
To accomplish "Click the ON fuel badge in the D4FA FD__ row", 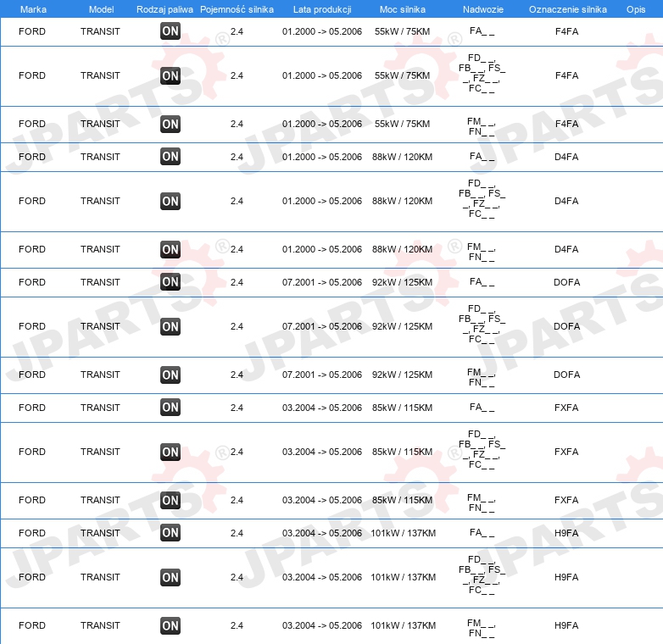I will pyautogui.click(x=170, y=201).
